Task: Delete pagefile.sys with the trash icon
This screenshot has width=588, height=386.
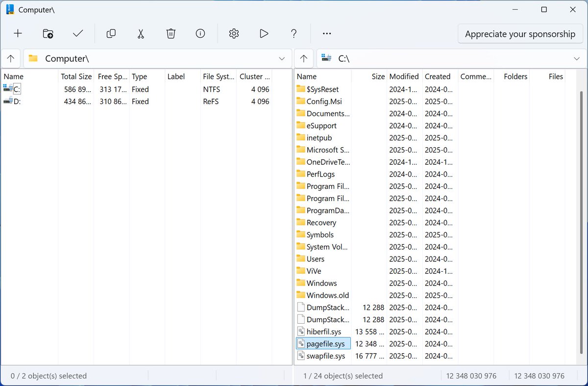Action: coord(171,33)
